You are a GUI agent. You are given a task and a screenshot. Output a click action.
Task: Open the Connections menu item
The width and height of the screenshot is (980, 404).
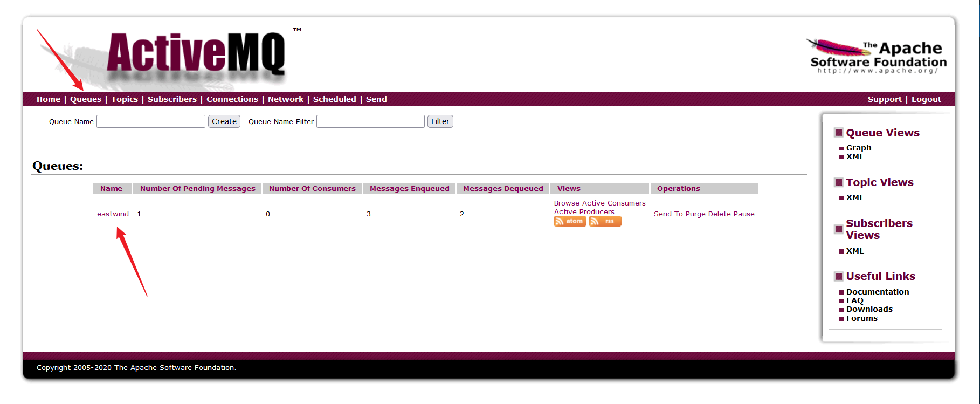[x=232, y=99]
